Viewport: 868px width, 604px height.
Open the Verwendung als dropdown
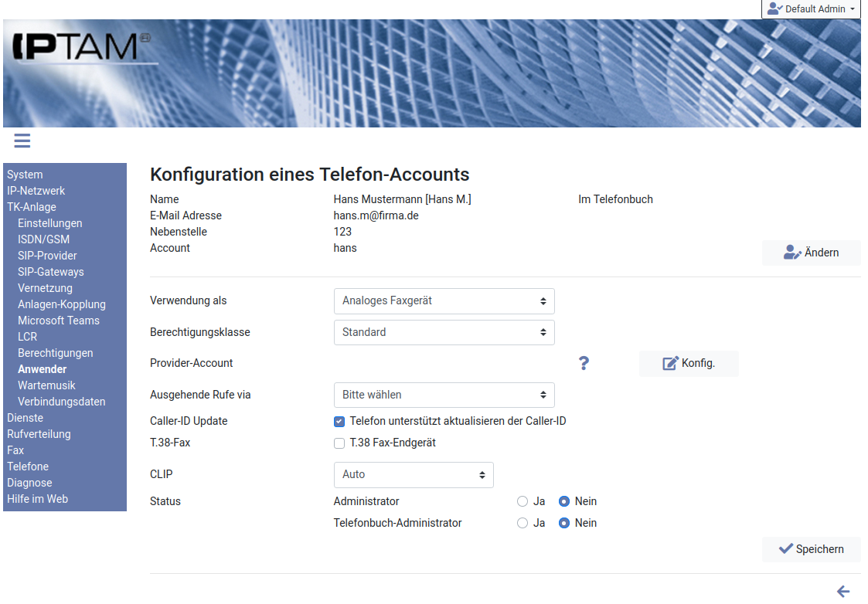tap(444, 301)
